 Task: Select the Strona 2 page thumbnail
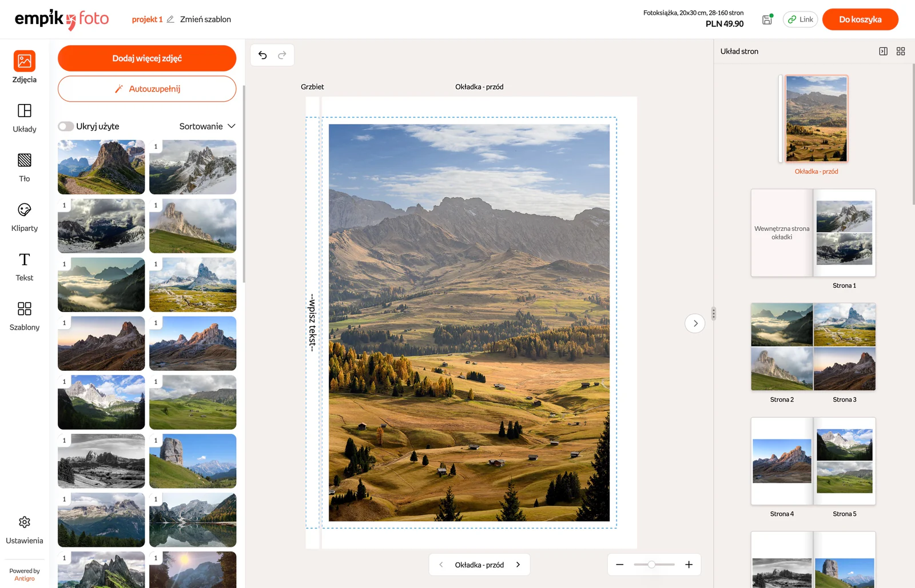[x=782, y=347]
